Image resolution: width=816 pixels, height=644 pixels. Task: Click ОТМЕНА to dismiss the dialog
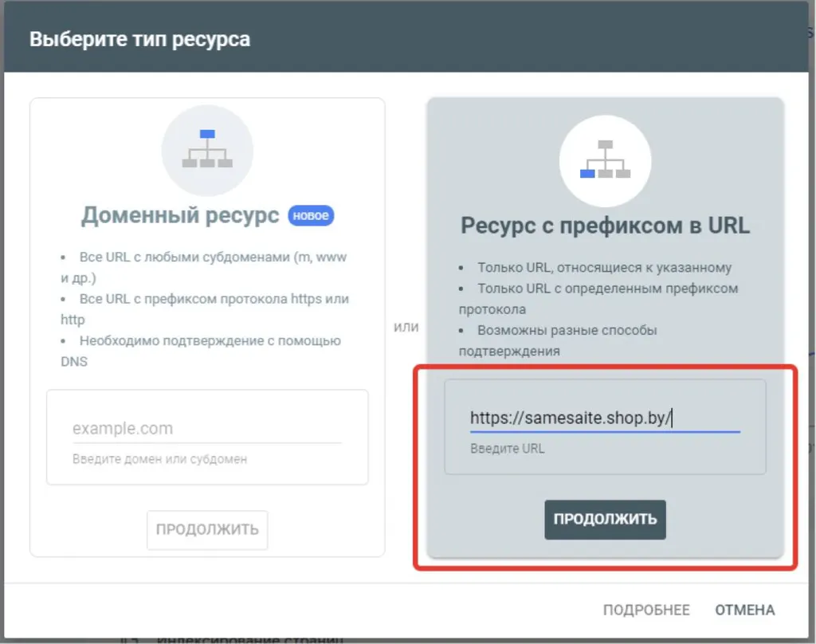point(743,609)
